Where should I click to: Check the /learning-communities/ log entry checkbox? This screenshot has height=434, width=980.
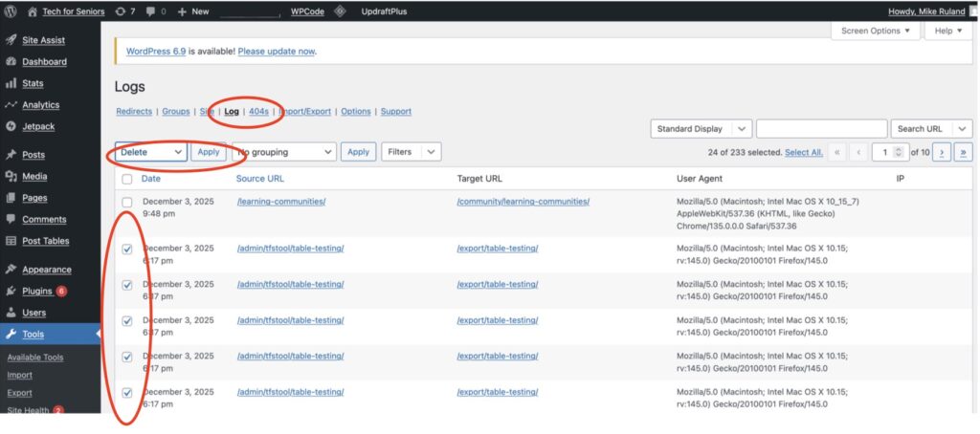127,202
